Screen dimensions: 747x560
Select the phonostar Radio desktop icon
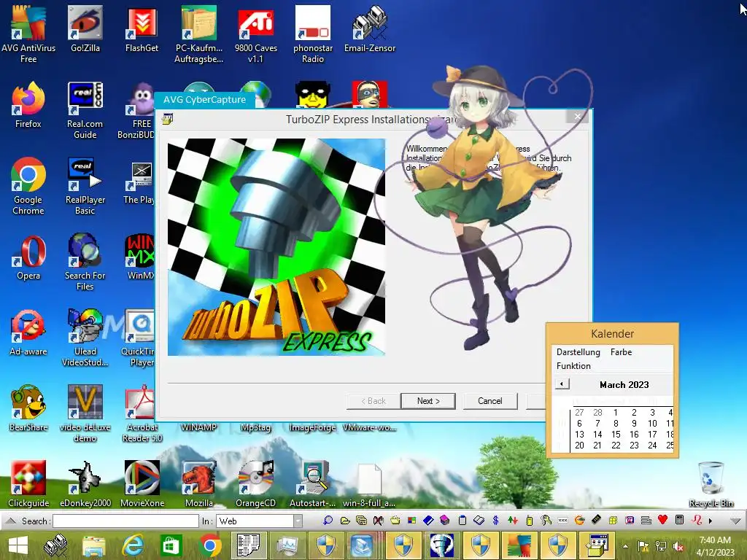(312, 34)
